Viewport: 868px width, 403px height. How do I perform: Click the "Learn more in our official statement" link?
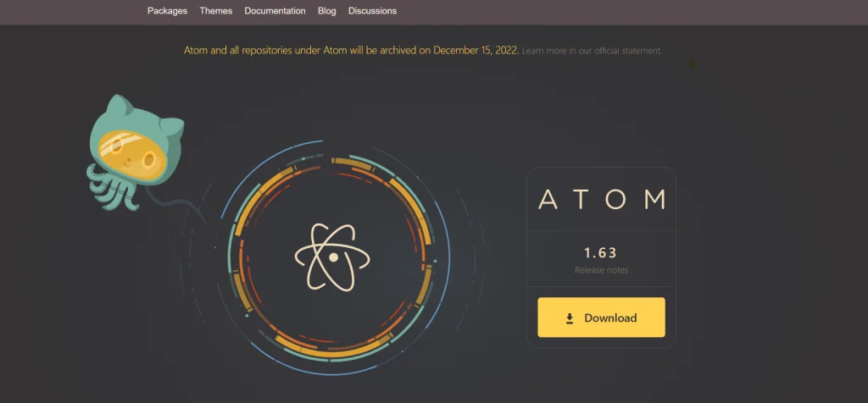[x=592, y=51]
